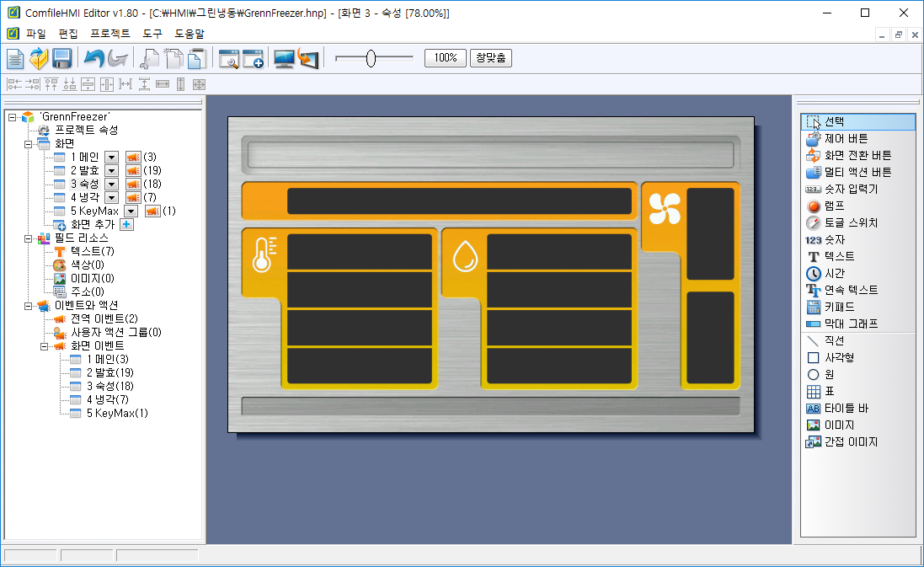Open project using the folder icon
The height and width of the screenshot is (567, 924).
tap(39, 58)
